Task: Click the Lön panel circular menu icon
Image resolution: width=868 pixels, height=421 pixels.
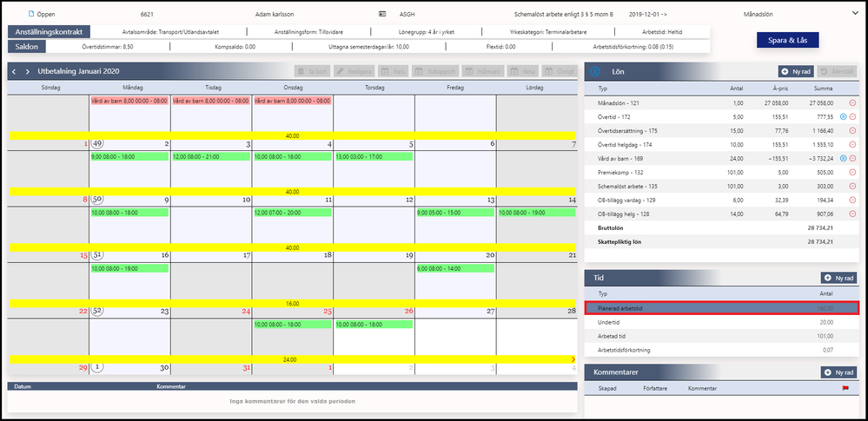Action: (x=595, y=71)
